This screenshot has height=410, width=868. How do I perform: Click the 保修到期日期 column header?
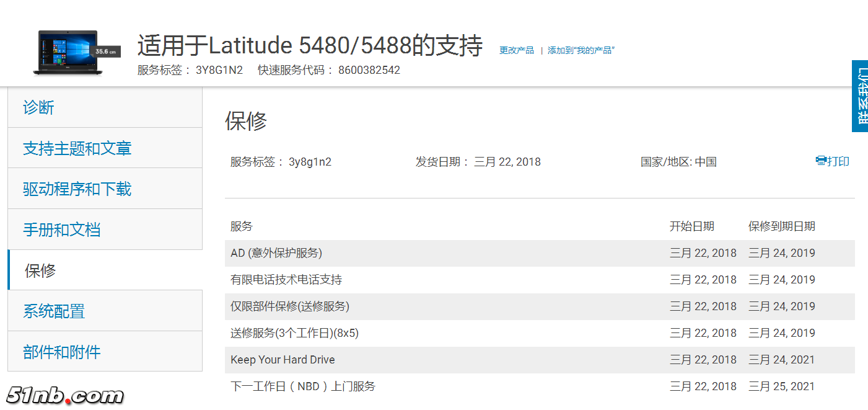point(781,226)
